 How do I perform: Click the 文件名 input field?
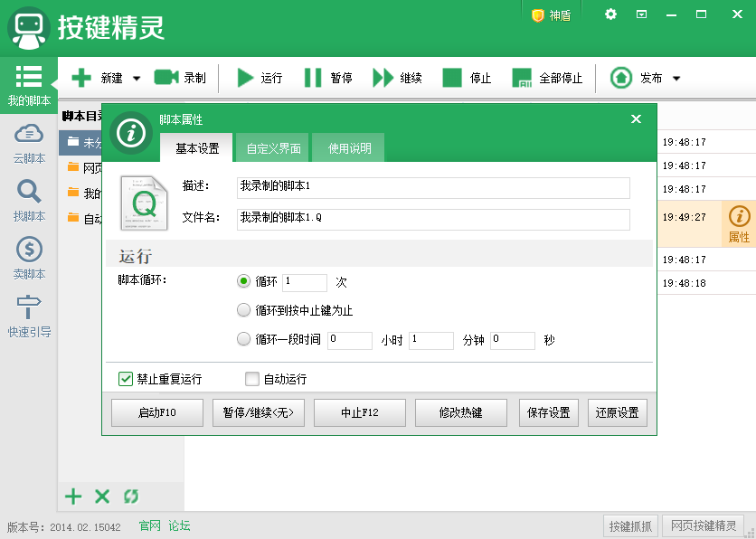pos(432,219)
